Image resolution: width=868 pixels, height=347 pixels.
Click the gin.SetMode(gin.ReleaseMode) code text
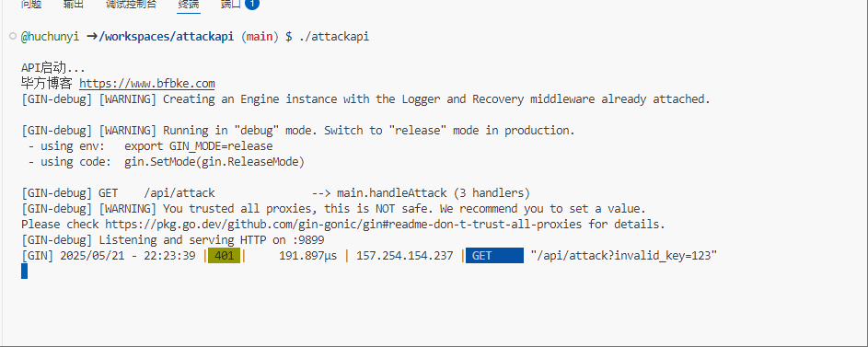214,162
